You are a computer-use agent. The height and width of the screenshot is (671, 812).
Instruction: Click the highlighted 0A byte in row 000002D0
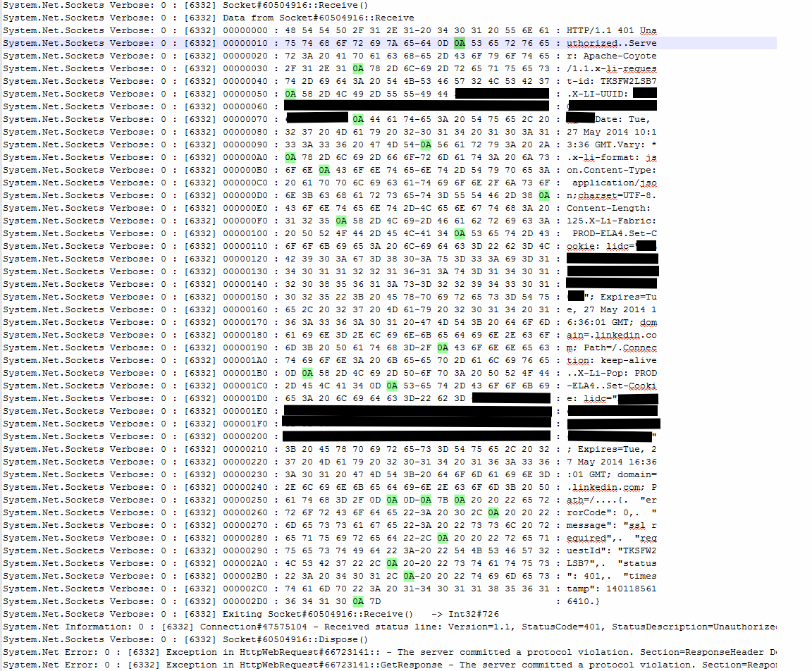point(358,601)
